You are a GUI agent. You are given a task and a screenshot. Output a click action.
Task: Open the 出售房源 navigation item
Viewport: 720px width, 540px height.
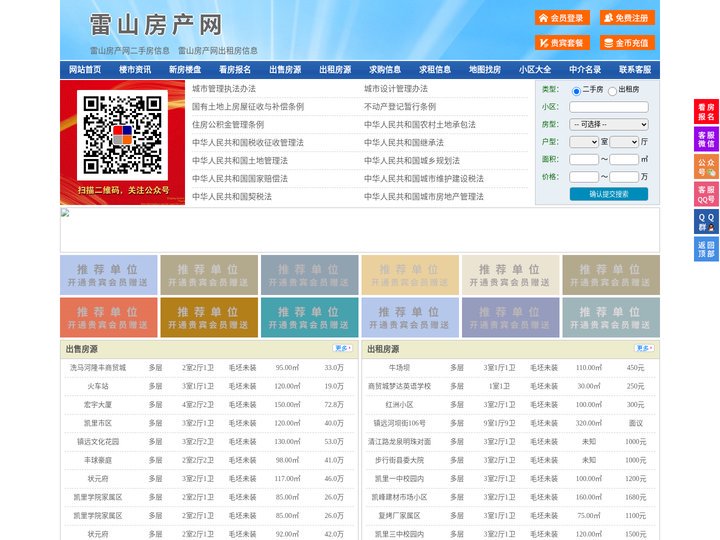tap(285, 70)
